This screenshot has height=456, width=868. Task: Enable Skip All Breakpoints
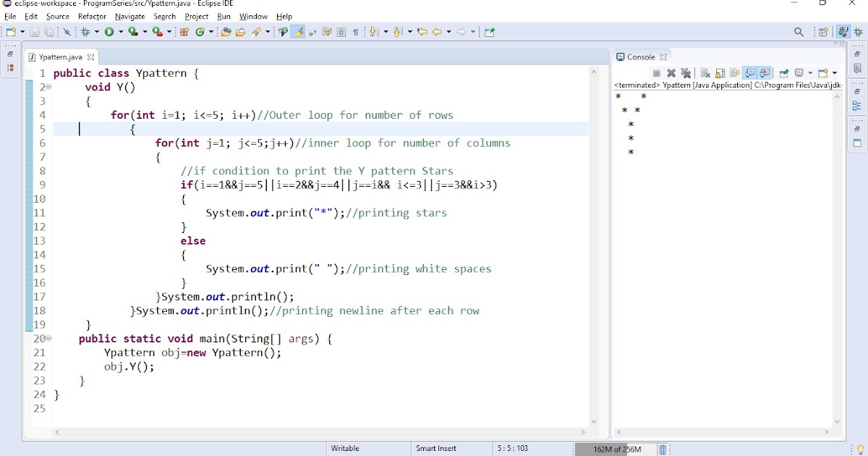pyautogui.click(x=67, y=31)
